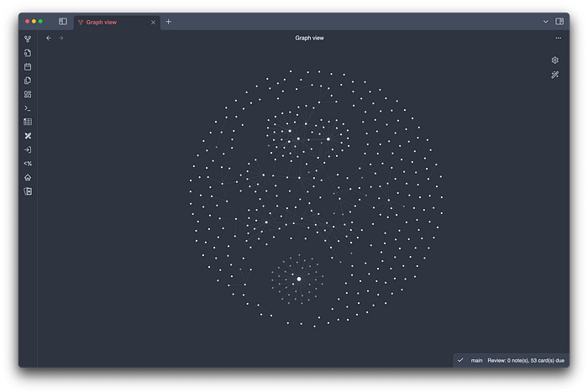Screen dimensions: 588x392
Task: Click the import arrow ribbon icon
Action: coord(28,149)
